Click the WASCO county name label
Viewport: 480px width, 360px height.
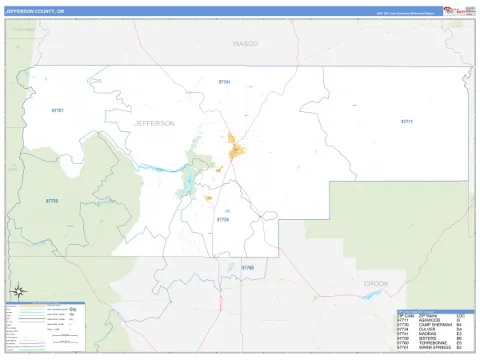(x=245, y=44)
